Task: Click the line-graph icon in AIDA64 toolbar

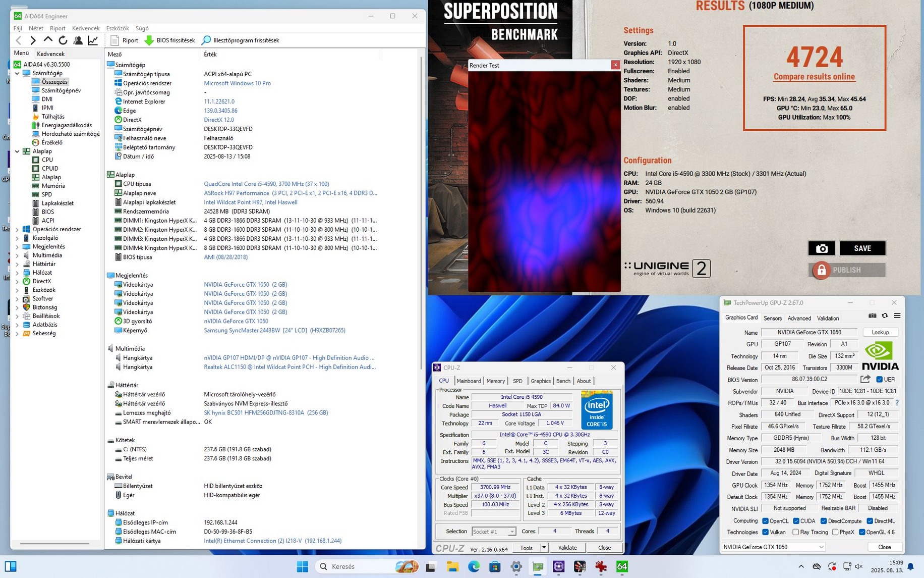Action: click(93, 40)
